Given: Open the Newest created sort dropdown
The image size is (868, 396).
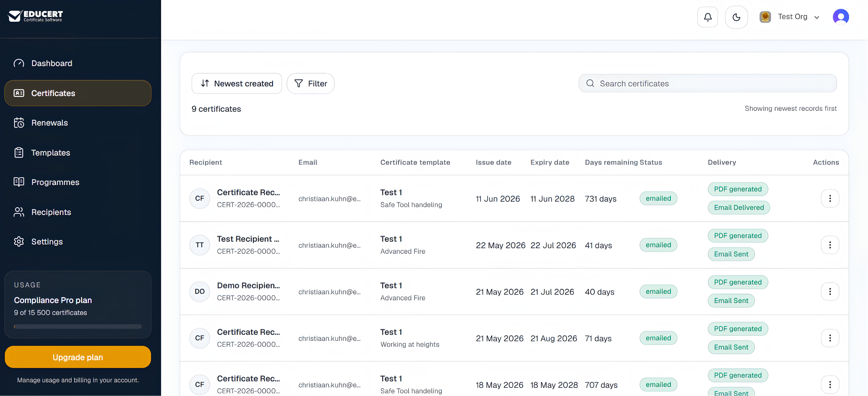Looking at the screenshot, I should pyautogui.click(x=237, y=83).
